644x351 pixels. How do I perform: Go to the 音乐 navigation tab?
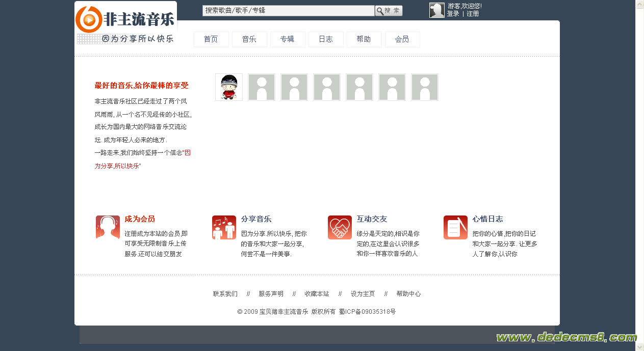[249, 39]
